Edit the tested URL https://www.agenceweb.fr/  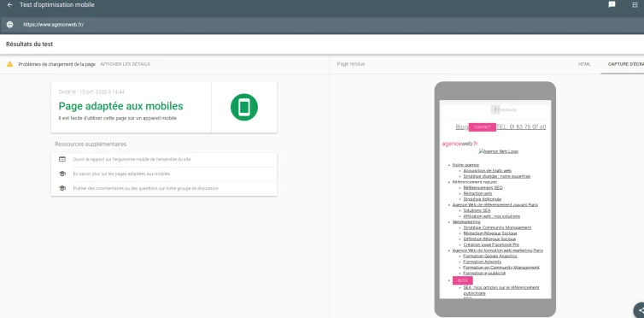coord(54,25)
